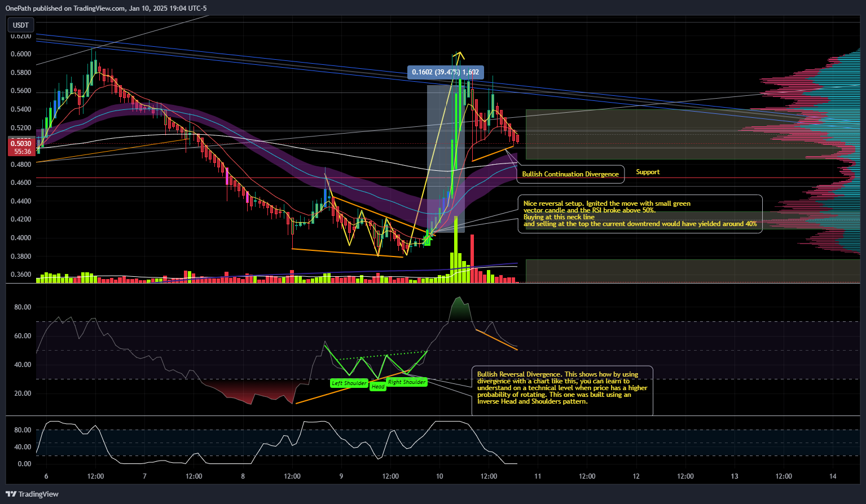
Task: Select the 0.1602 (39.47%) measurement label
Action: click(446, 72)
